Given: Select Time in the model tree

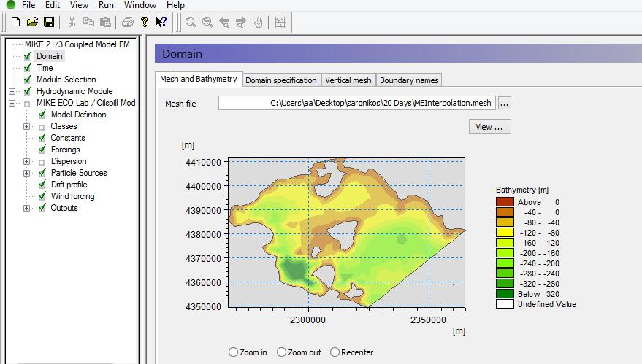Looking at the screenshot, I should pos(45,68).
